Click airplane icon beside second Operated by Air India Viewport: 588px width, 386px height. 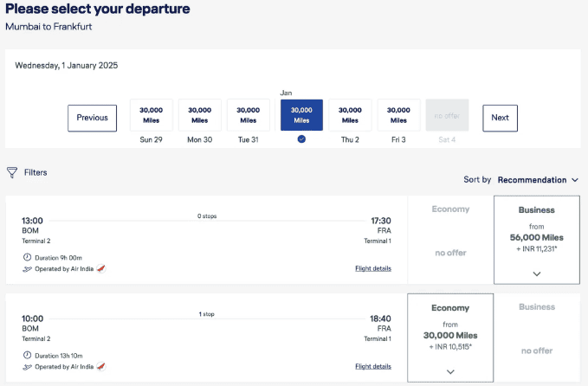[x=26, y=366]
